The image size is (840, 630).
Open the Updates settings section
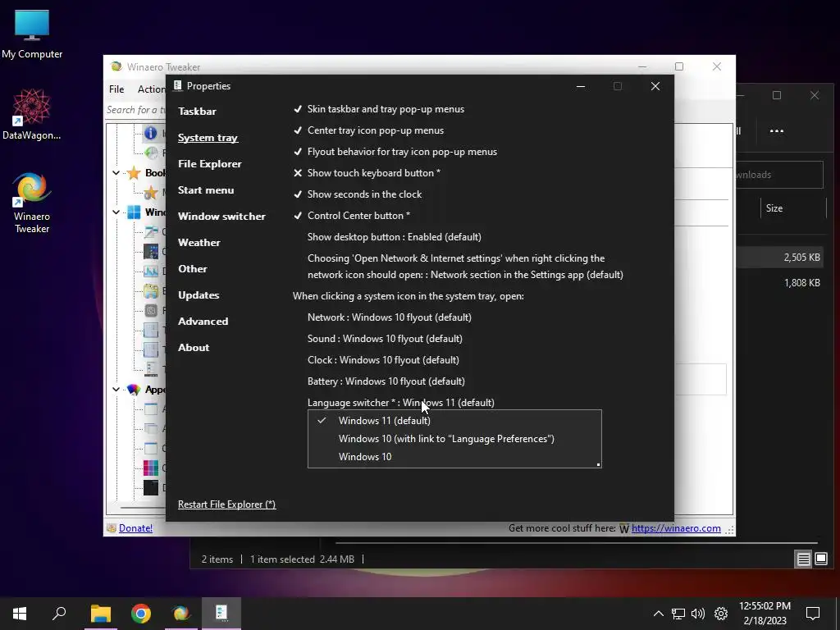tap(199, 295)
